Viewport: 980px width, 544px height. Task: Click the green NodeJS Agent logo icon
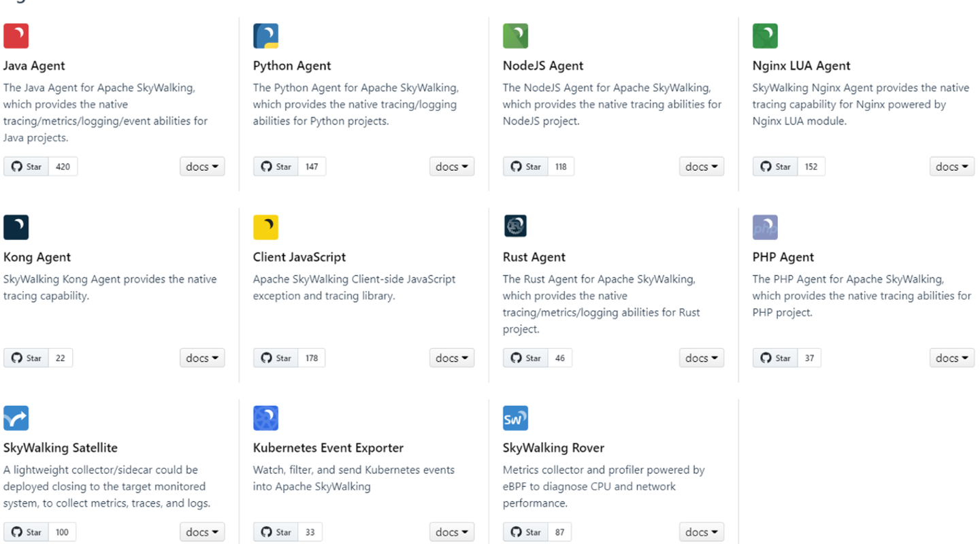(x=515, y=35)
